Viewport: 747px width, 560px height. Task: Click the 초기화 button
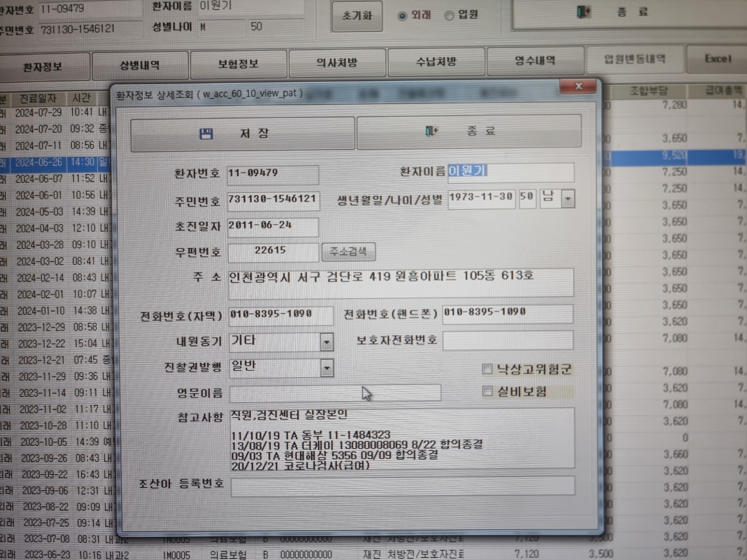[x=357, y=16]
